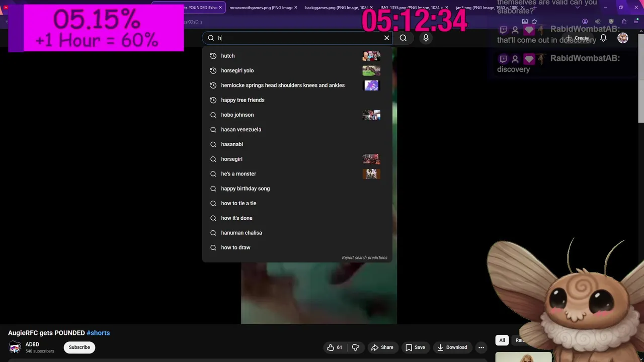Viewport: 644px width, 362px height.
Task: Choose the 'hasanabi' suggestion
Action: tap(297, 144)
